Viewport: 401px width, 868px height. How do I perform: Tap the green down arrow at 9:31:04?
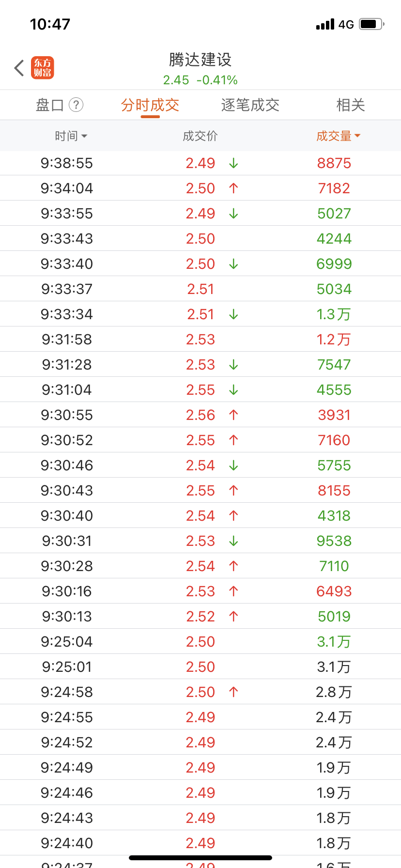233,390
